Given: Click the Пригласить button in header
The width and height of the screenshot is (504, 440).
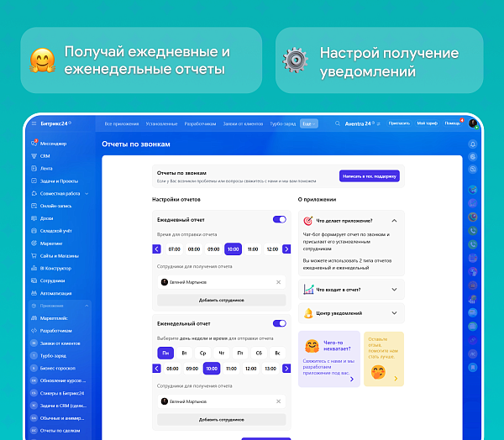Looking at the screenshot, I should pyautogui.click(x=399, y=123).
